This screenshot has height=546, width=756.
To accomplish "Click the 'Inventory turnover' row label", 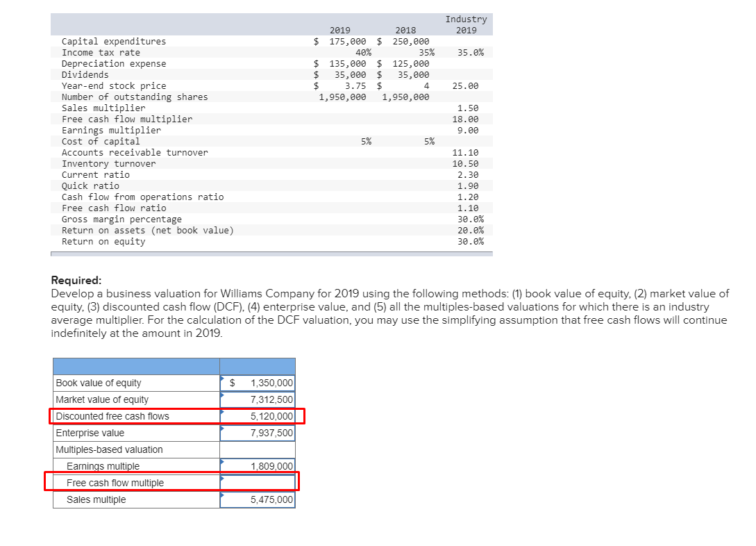I will coord(108,163).
